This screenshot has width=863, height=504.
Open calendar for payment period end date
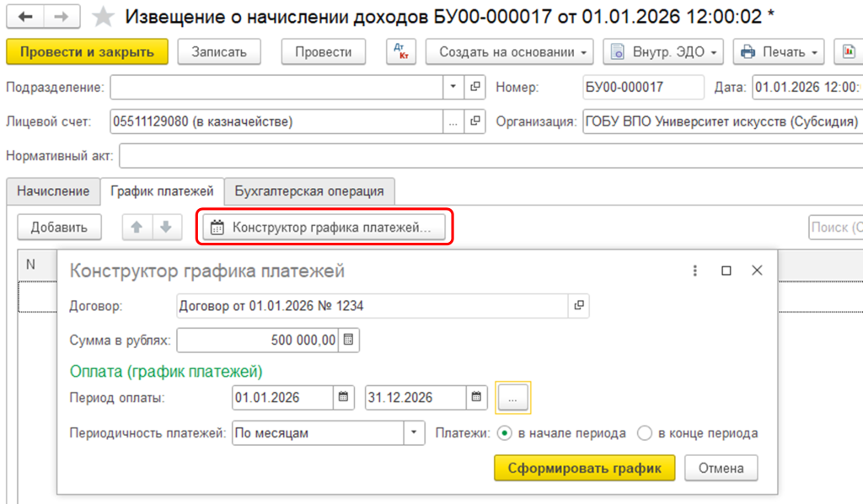point(477,397)
